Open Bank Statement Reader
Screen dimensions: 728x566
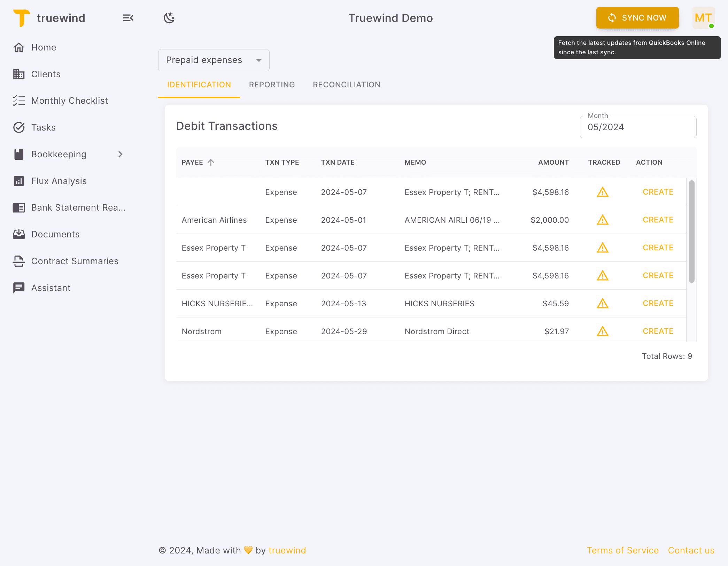[x=78, y=207]
